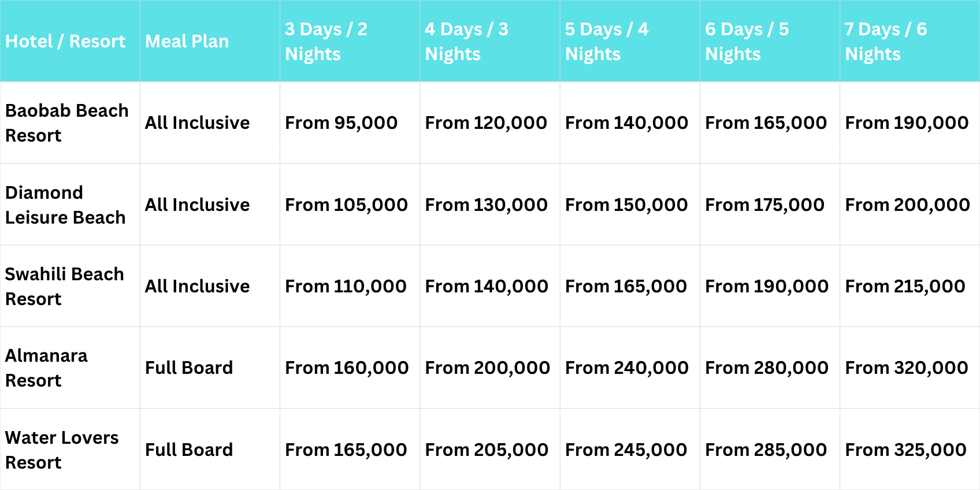This screenshot has width=980, height=490.
Task: Click Almanara Resort's Full Board cell
Action: point(189,368)
